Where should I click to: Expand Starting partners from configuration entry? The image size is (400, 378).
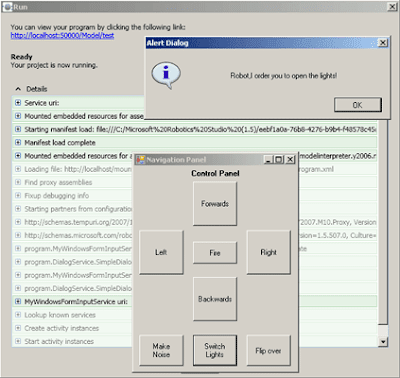click(x=18, y=209)
